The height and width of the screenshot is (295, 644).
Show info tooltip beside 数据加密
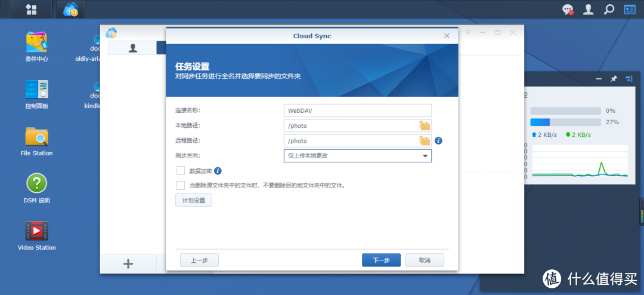218,171
